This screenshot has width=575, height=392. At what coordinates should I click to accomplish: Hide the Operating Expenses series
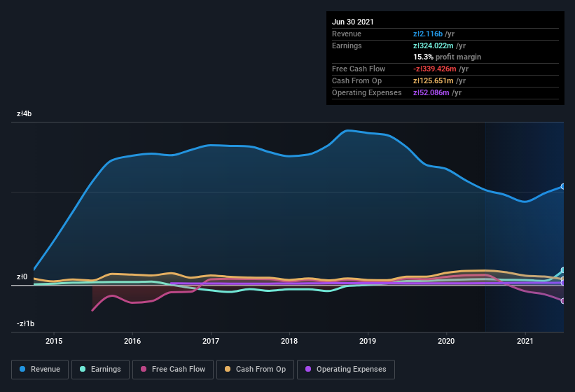(x=346, y=370)
